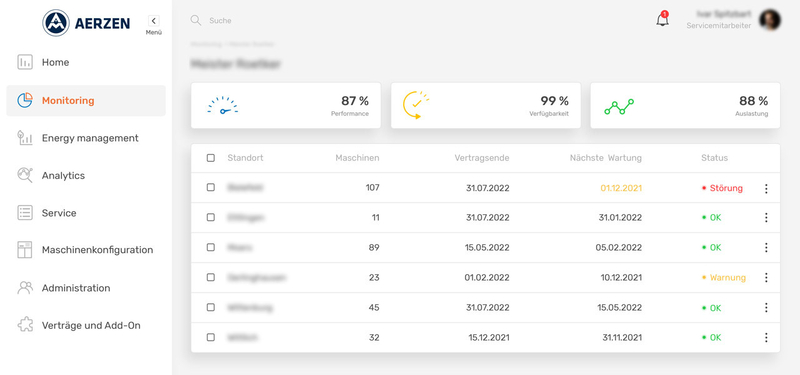
Task: Open the 88 % Auslastung card
Action: point(685,106)
